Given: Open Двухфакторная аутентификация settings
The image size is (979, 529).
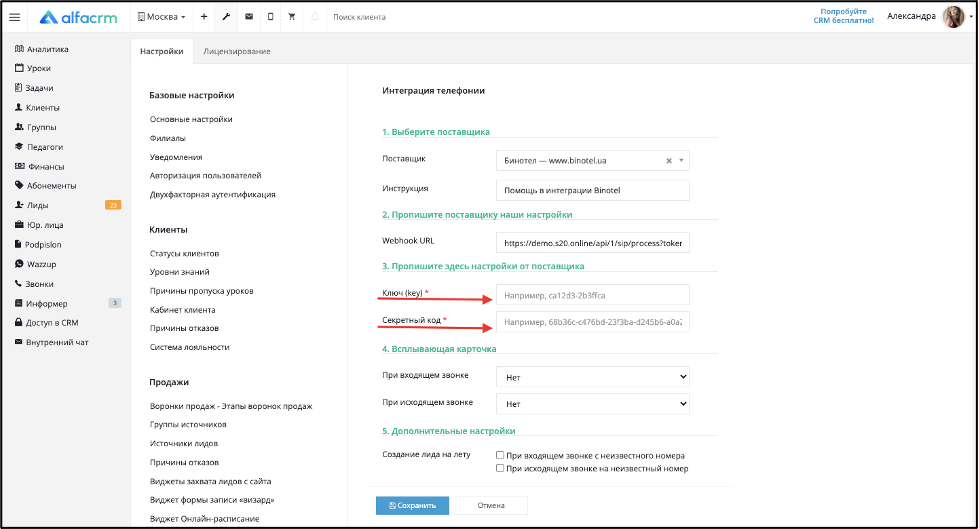Looking at the screenshot, I should click(212, 194).
